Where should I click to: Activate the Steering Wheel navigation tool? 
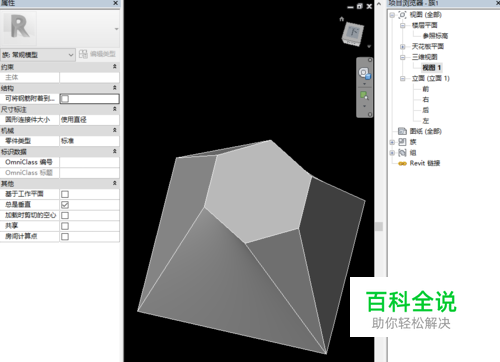tap(364, 73)
